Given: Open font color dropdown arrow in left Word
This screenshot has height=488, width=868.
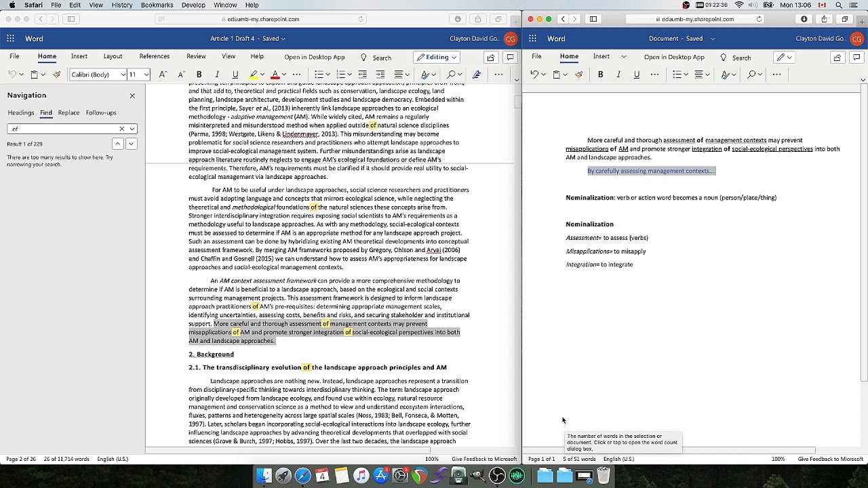Looking at the screenshot, I should coord(283,75).
